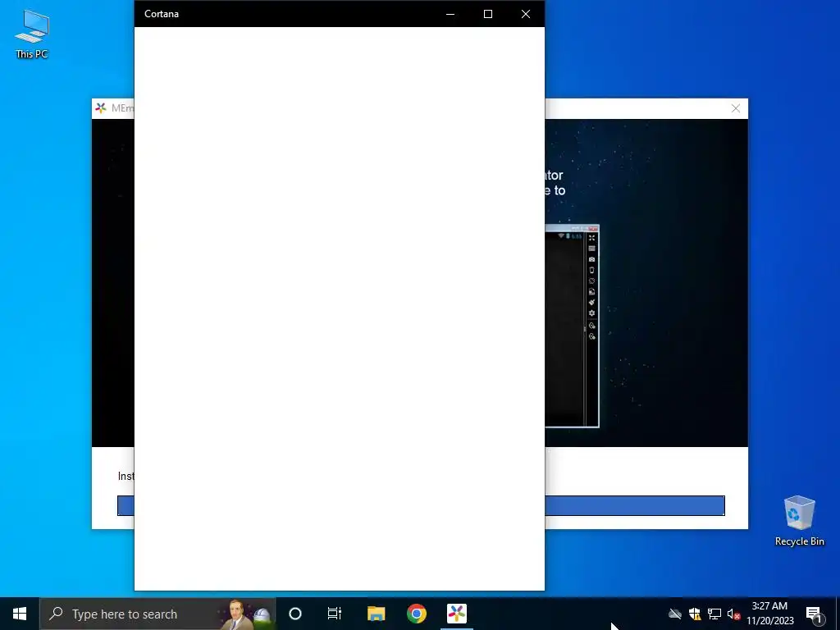Screen dimensions: 840x630
Task: Open the network tray icon
Action: (714, 614)
